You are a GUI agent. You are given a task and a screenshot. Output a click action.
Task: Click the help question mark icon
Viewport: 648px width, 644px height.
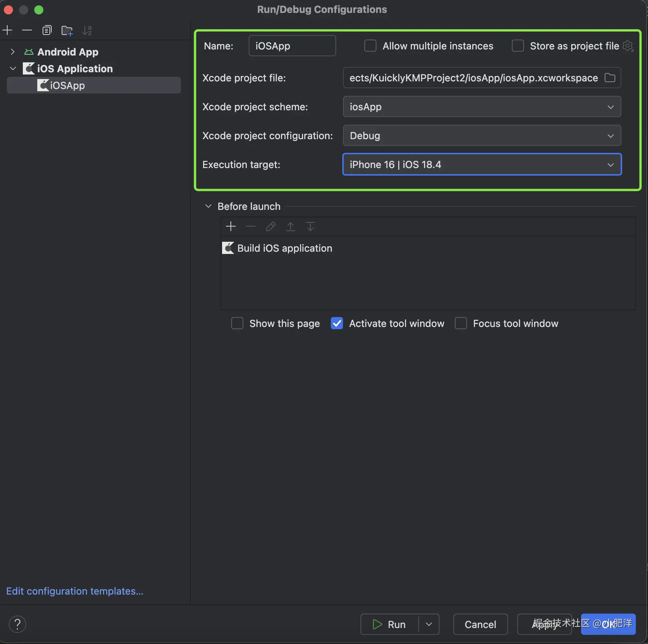pyautogui.click(x=17, y=624)
